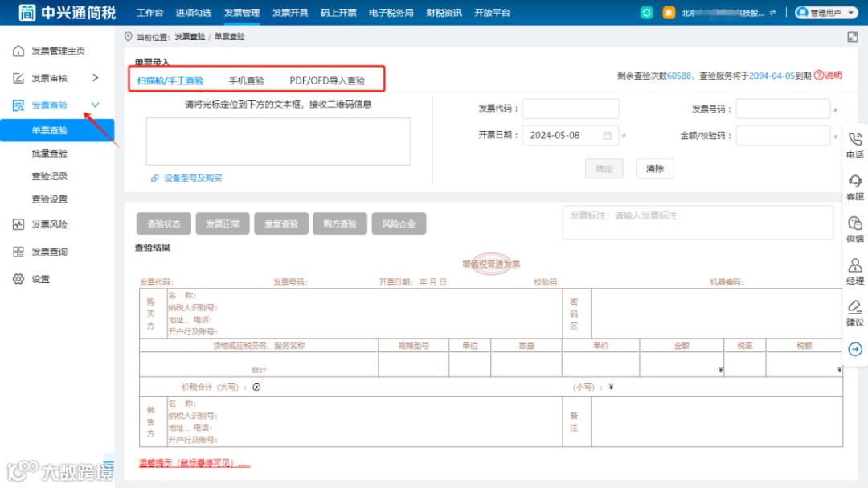Click the 管理用户 avatar icon
Image resolution: width=868 pixels, height=488 pixels.
pyautogui.click(x=802, y=13)
